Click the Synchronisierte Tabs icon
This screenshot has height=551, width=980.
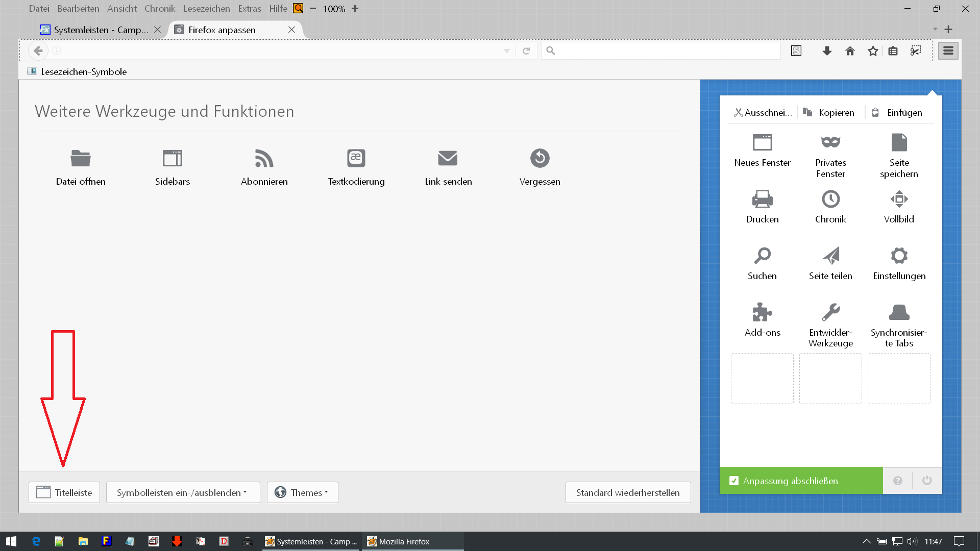click(x=899, y=312)
